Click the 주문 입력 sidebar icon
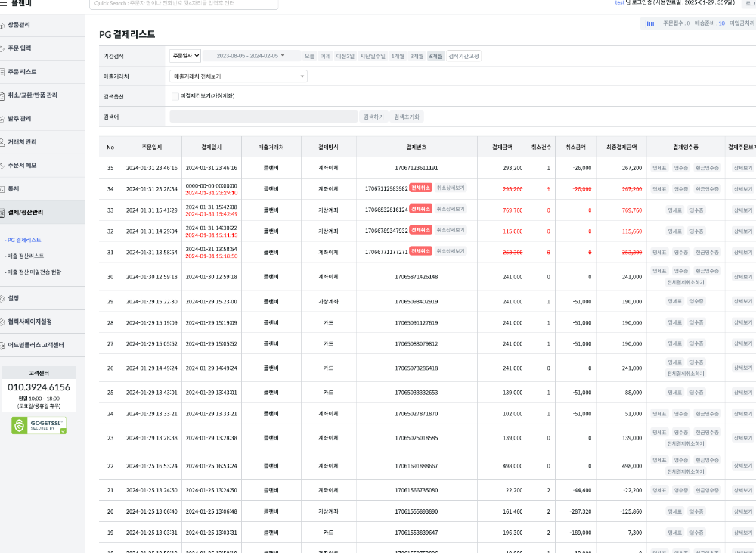 2,48
